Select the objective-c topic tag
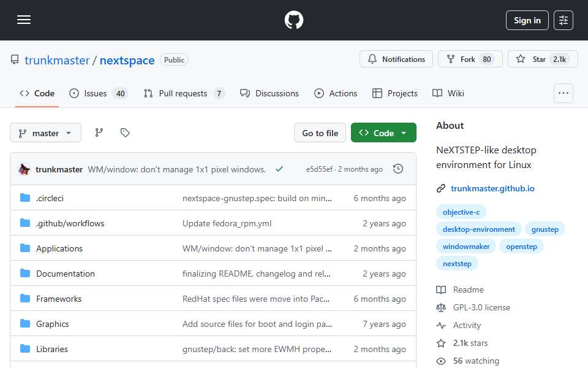Screen dimensions: 588x368 (x=461, y=212)
